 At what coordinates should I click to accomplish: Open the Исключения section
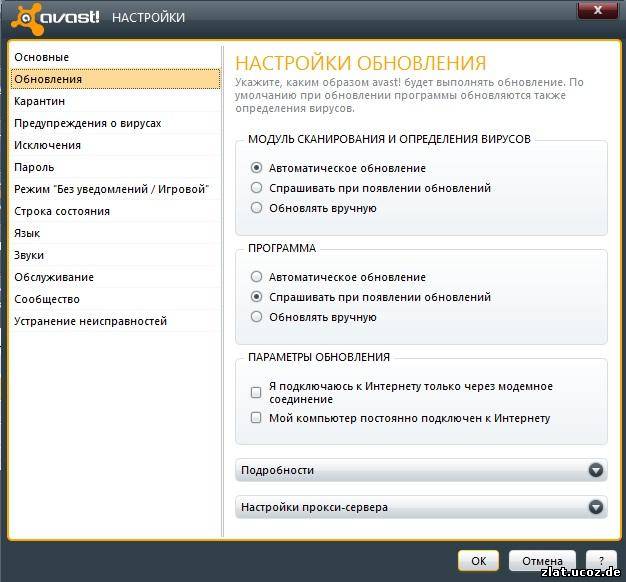116,145
